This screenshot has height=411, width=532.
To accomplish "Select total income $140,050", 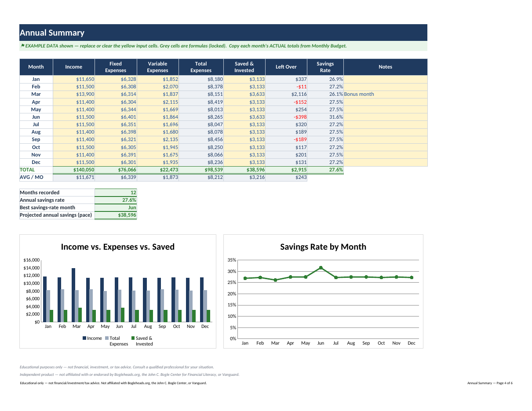I will point(74,170).
